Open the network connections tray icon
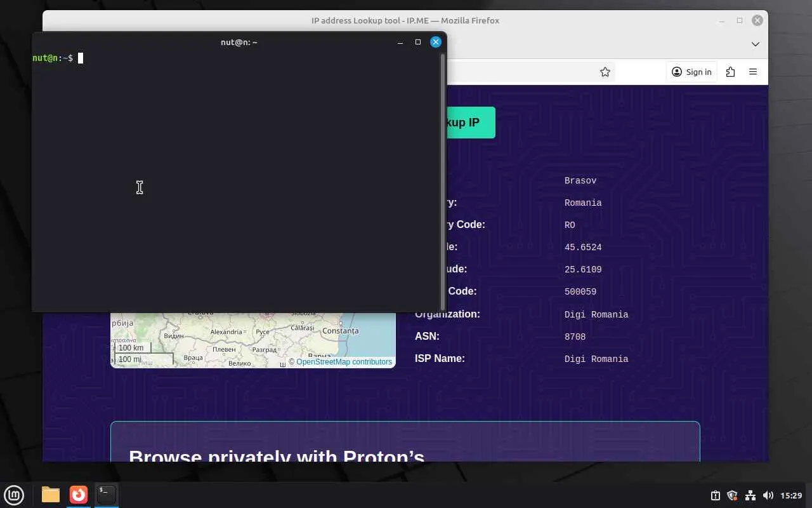This screenshot has height=508, width=812. pyautogui.click(x=750, y=495)
